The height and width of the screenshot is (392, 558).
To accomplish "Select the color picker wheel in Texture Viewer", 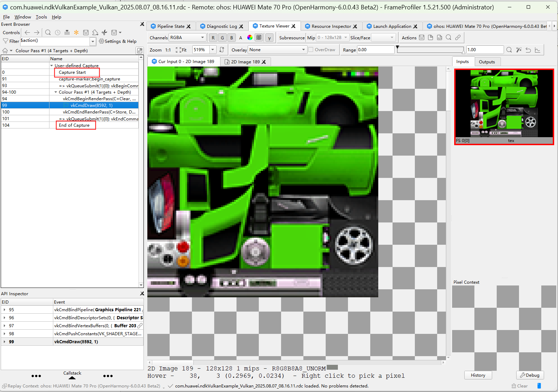I will pos(250,37).
